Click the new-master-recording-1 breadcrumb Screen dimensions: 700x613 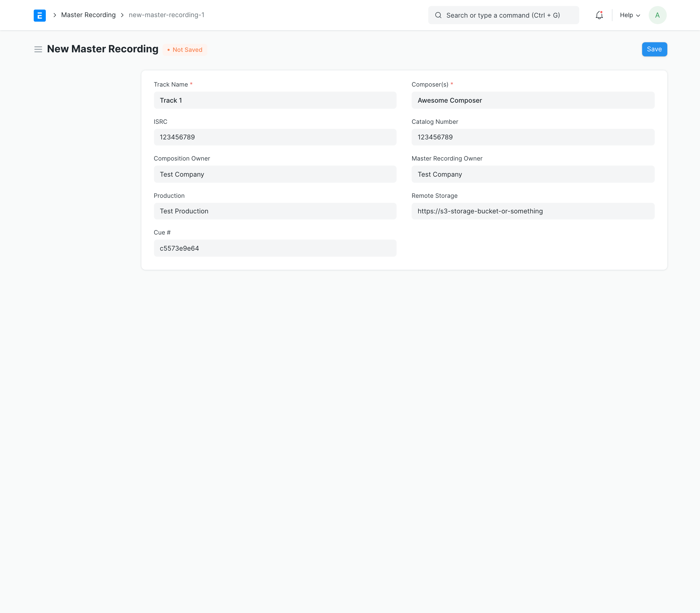coord(167,15)
